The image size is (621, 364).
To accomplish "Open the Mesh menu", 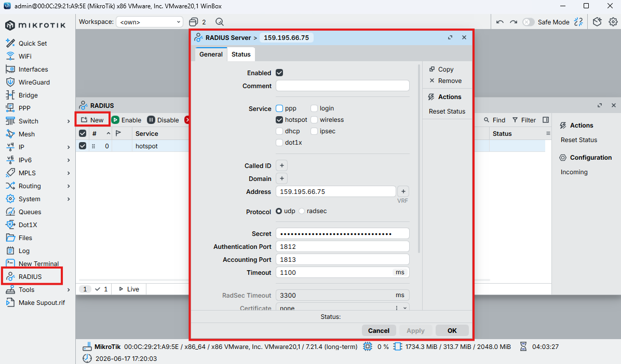I will 21,134.
